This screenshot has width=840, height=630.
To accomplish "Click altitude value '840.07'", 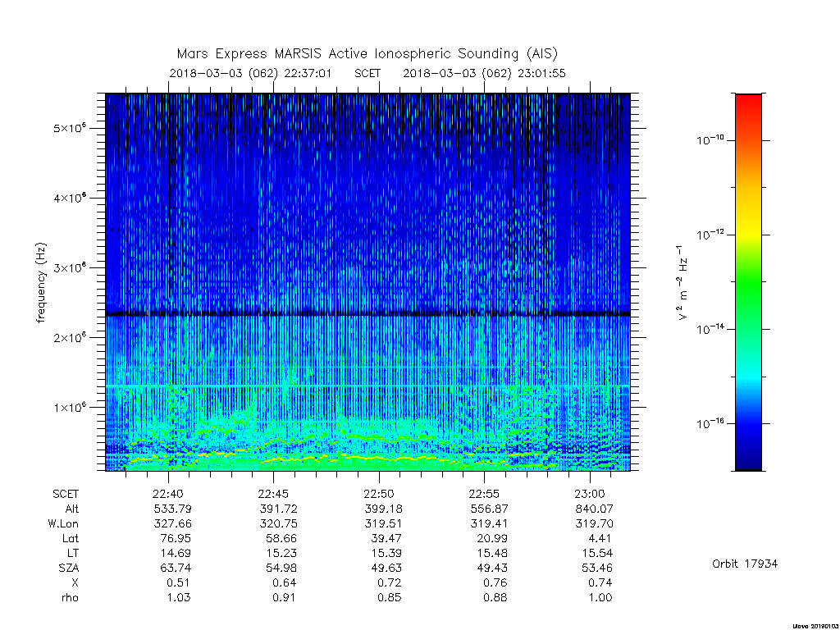I will (x=594, y=509).
